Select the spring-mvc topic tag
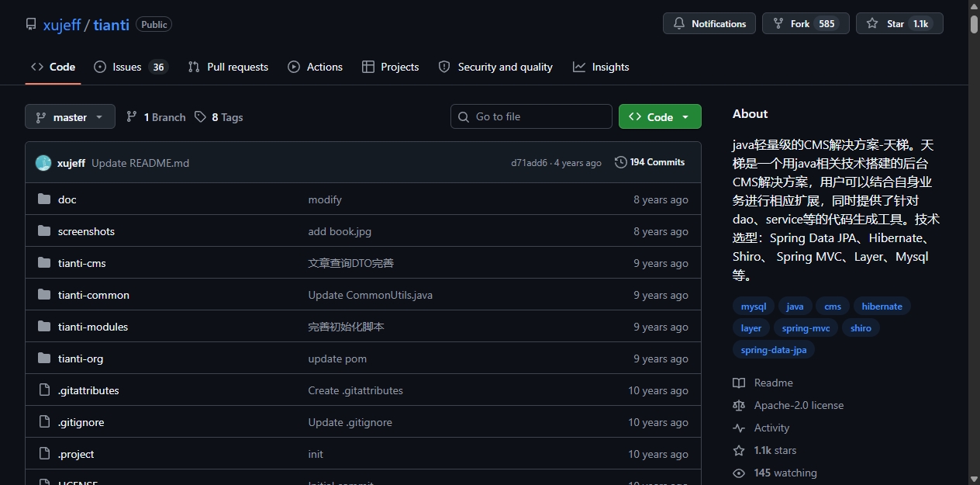This screenshot has height=485, width=980. click(806, 328)
